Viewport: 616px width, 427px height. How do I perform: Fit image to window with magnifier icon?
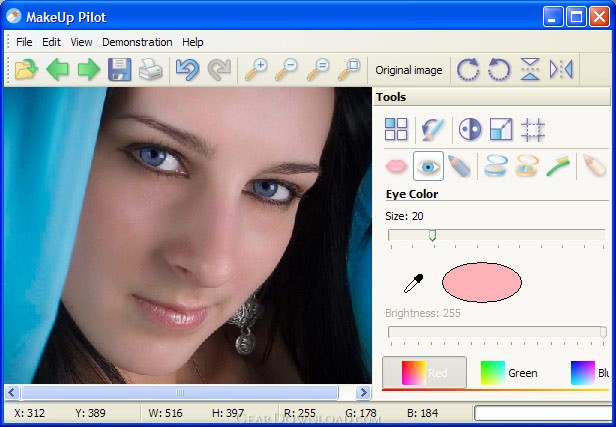click(348, 70)
